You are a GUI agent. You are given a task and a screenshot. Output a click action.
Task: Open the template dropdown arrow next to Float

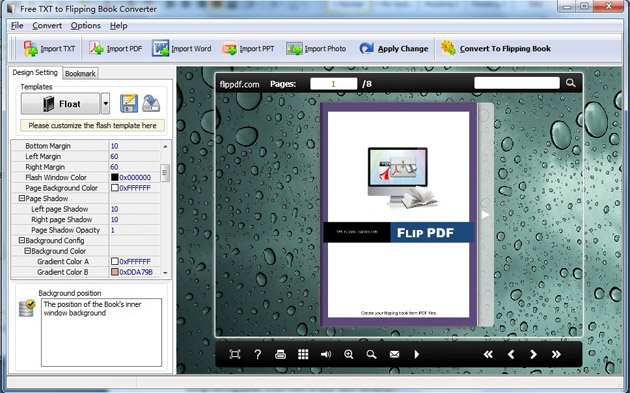pyautogui.click(x=105, y=104)
